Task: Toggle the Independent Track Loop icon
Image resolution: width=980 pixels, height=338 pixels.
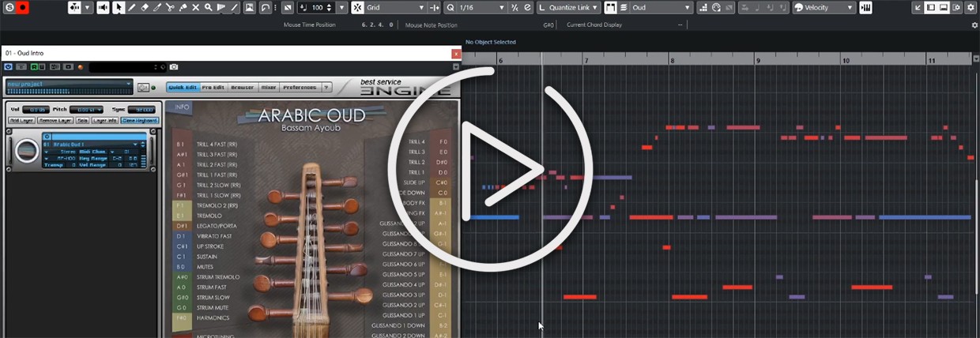Action: [266, 7]
